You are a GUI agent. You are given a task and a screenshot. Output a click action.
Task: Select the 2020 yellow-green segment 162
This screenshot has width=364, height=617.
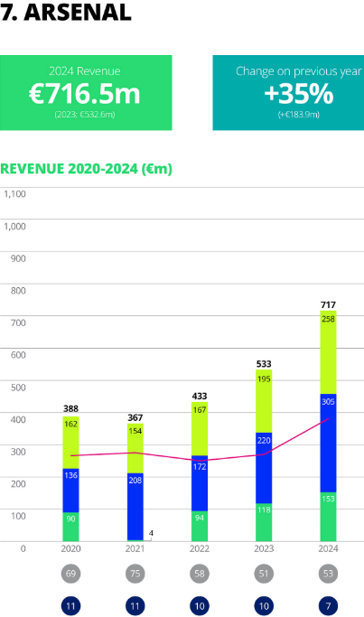[x=70, y=443]
